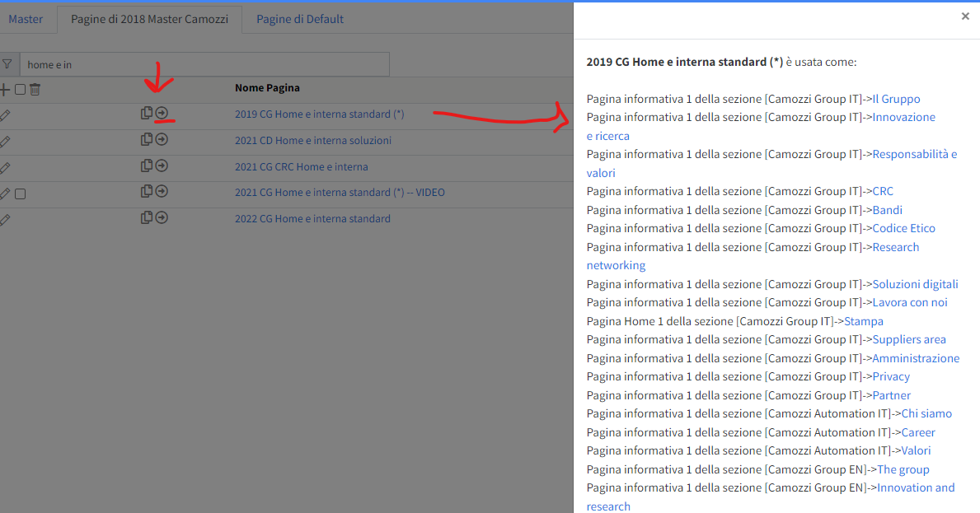The width and height of the screenshot is (980, 513).
Task: Duplicate 2022 CG Home e interna standard page
Action: click(x=146, y=217)
